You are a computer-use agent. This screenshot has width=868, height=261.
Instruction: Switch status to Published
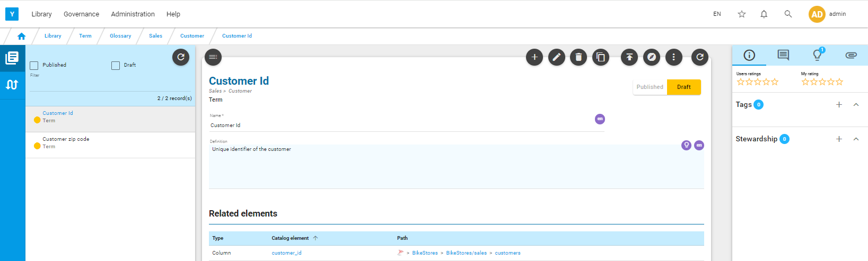pyautogui.click(x=650, y=87)
